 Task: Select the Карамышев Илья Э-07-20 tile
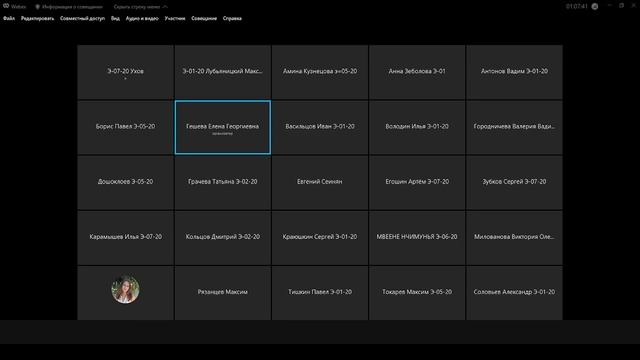125,238
